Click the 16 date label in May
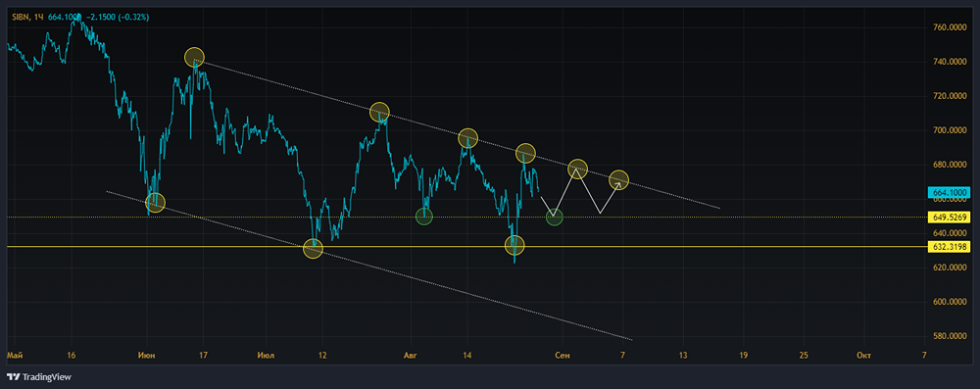The image size is (980, 389). tap(72, 356)
